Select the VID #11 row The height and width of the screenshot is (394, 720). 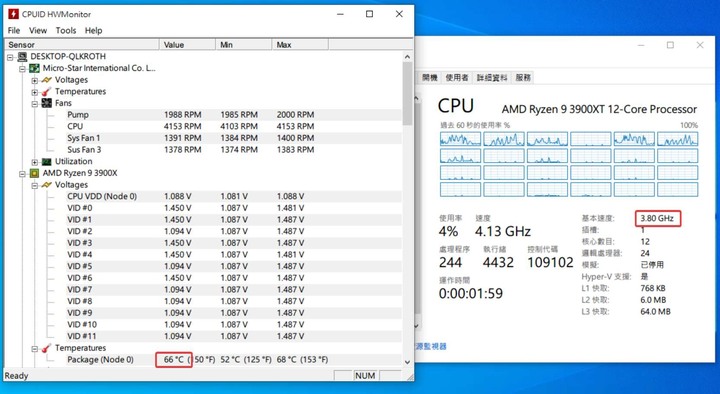(x=234, y=336)
